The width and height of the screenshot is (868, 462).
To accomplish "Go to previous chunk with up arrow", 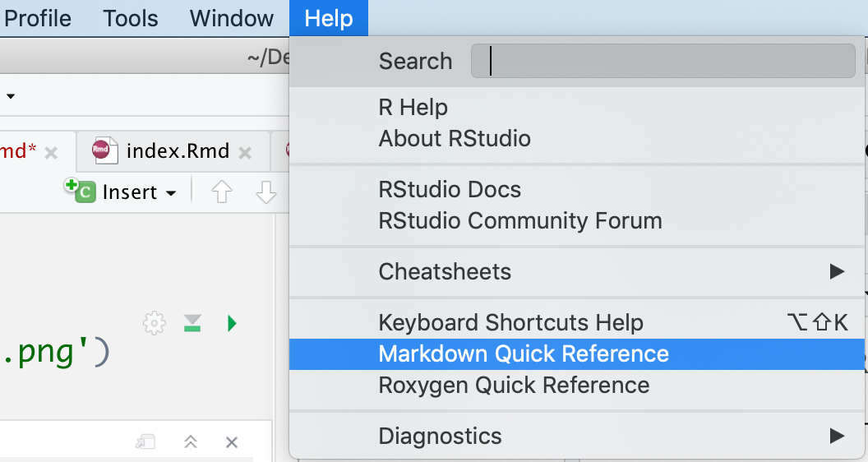I will (x=222, y=192).
